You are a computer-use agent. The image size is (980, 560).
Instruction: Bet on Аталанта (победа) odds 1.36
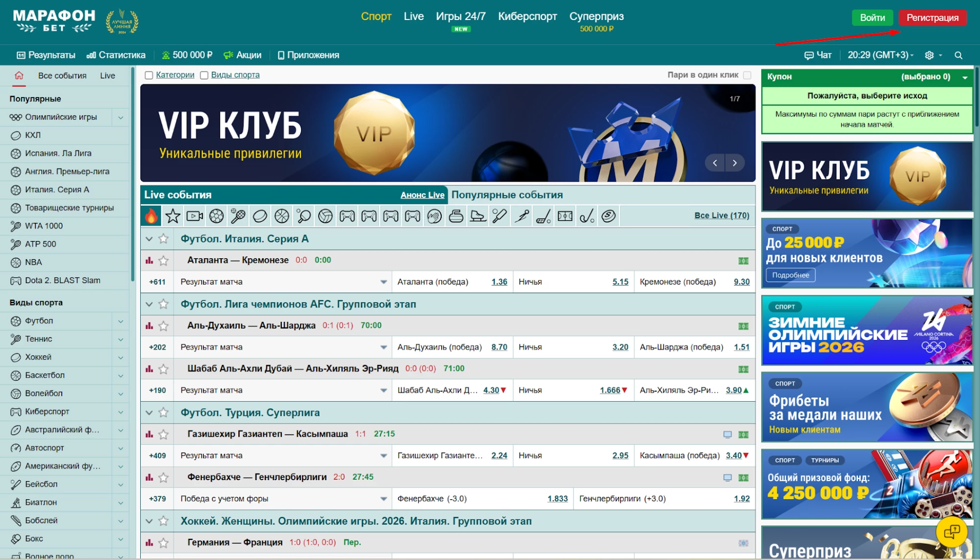pyautogui.click(x=499, y=282)
